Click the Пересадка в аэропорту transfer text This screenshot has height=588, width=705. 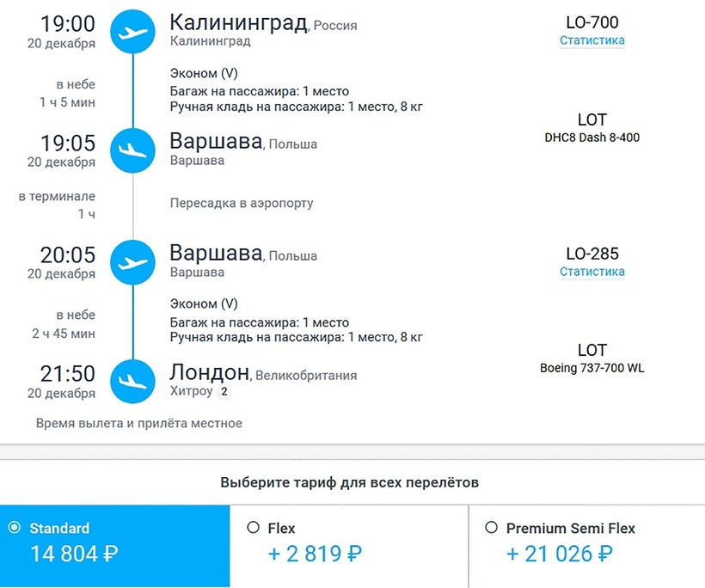[x=242, y=204]
